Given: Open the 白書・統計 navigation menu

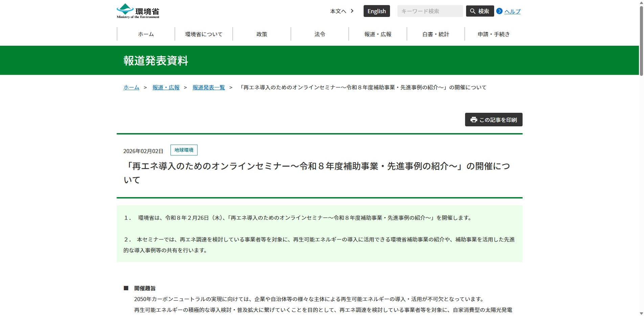Looking at the screenshot, I should [x=436, y=34].
